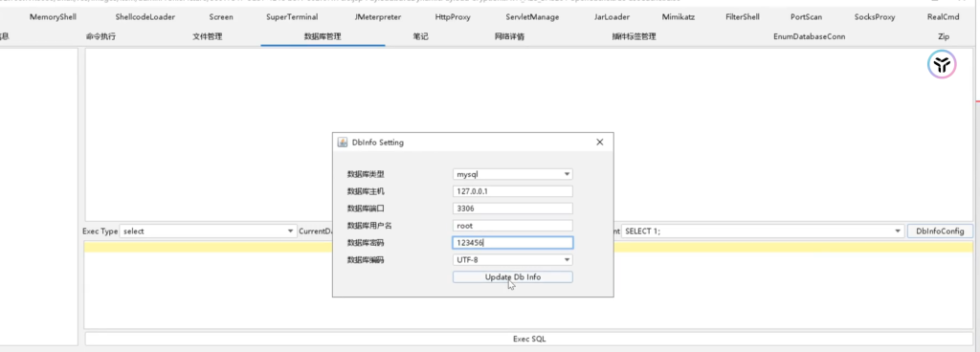Open the JMeterpreter tab
Image resolution: width=980 pixels, height=352 pixels.
(x=377, y=17)
